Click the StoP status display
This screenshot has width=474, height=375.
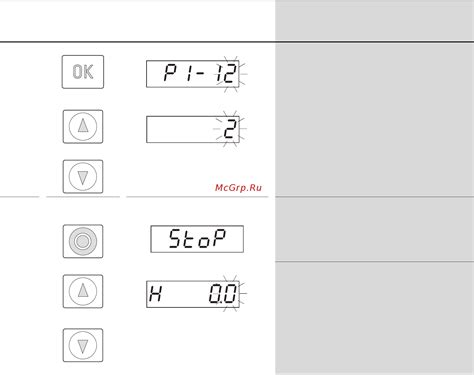pos(197,239)
